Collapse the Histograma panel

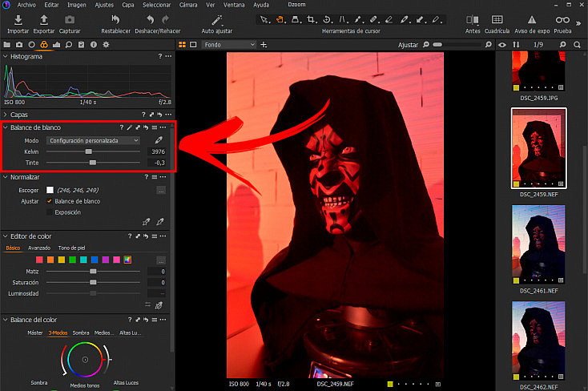tap(6, 56)
